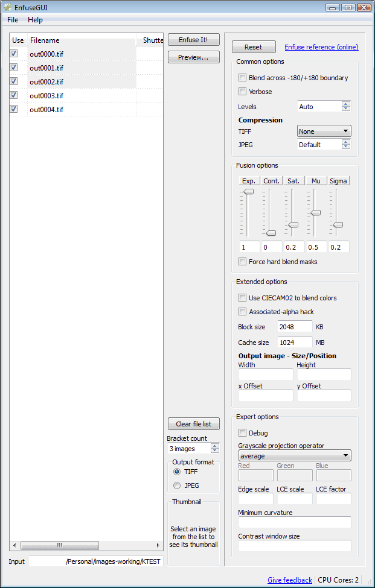Click the Mu value field showing 0.5
The height and width of the screenshot is (588, 375).
tap(316, 247)
